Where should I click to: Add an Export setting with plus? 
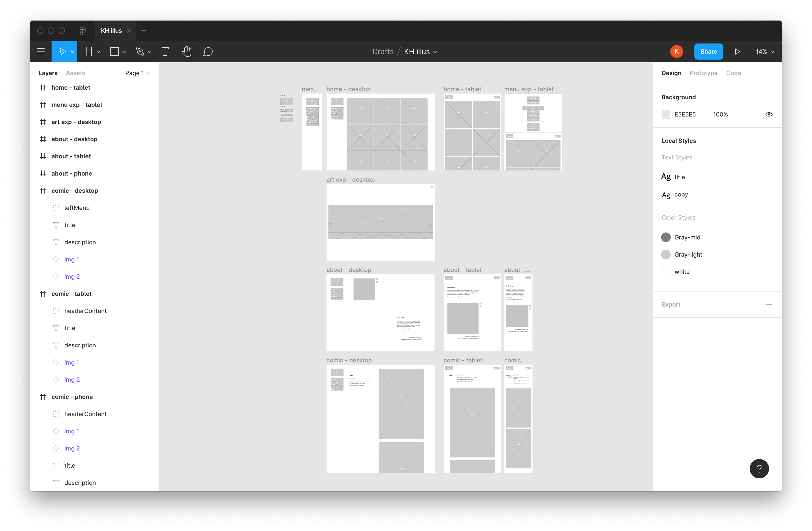coord(769,304)
